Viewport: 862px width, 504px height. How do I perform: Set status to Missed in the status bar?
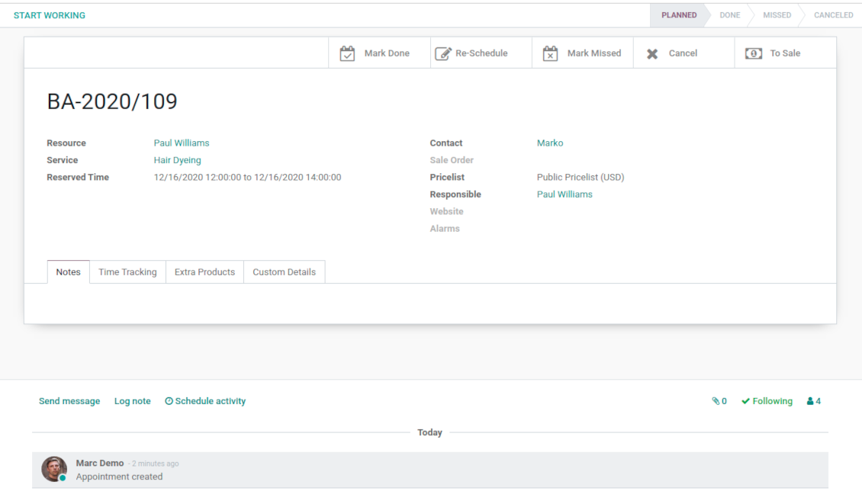pyautogui.click(x=777, y=15)
